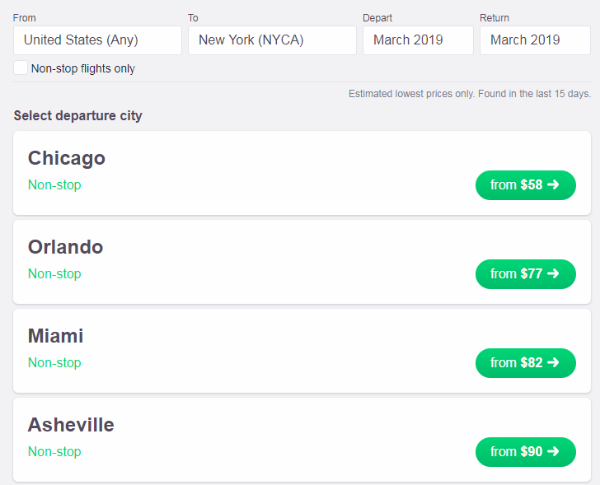Open the Depart date field March 2019
Image resolution: width=600 pixels, height=485 pixels.
418,40
